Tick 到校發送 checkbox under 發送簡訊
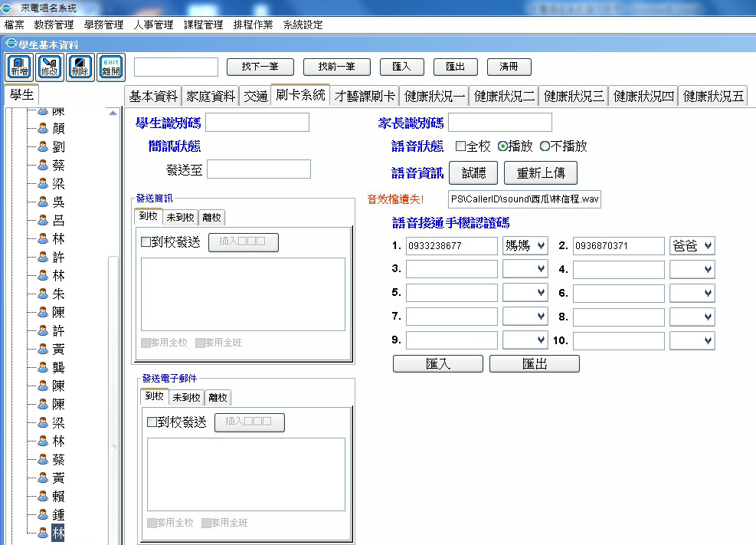 point(146,243)
